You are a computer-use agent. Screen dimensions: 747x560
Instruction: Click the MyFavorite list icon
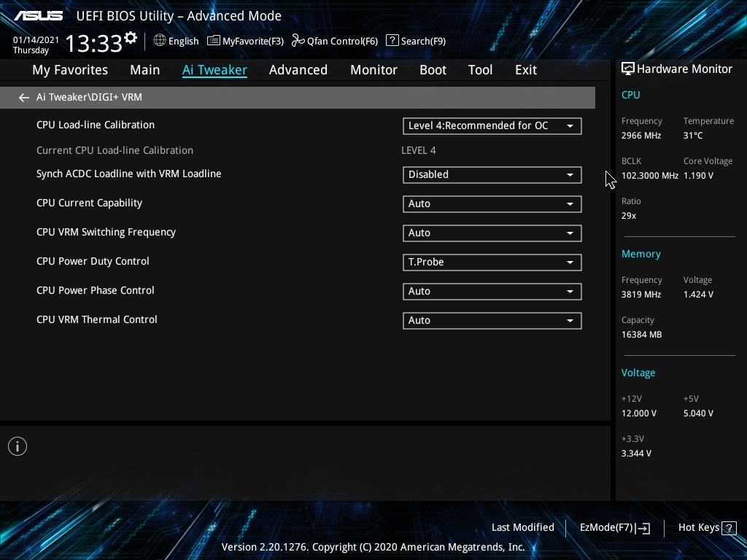tap(214, 41)
